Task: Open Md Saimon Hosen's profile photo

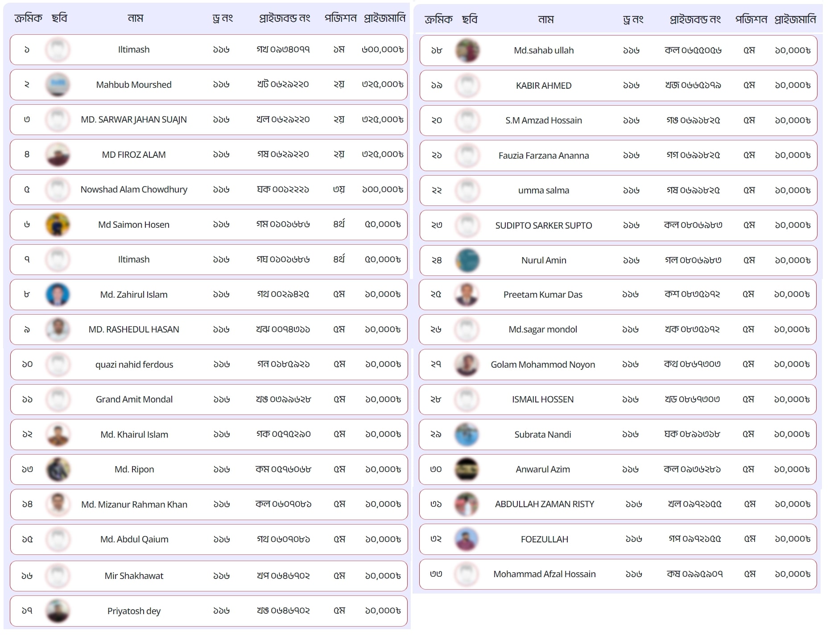Action: click(58, 225)
